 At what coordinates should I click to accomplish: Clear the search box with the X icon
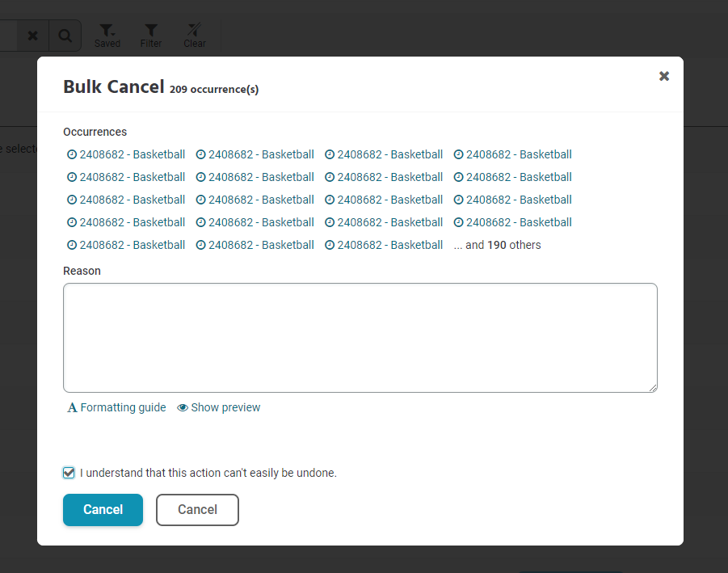(32, 36)
